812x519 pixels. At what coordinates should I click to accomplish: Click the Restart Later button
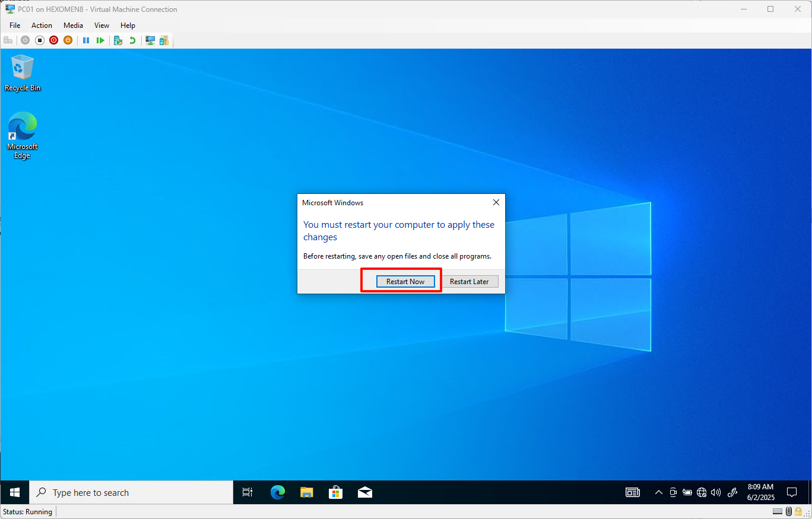pos(470,281)
